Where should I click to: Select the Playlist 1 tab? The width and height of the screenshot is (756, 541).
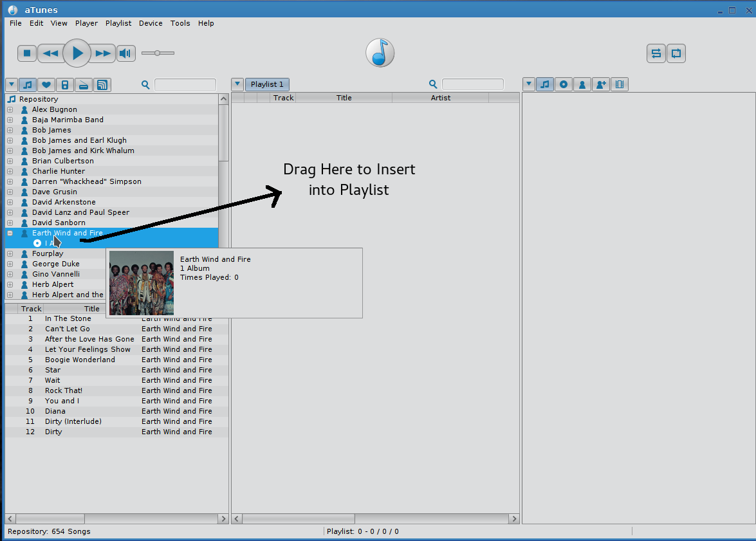(267, 84)
